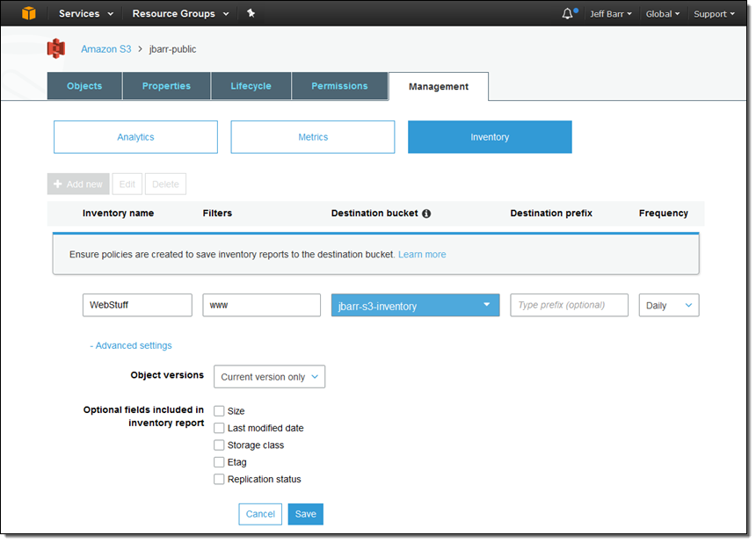Tick the Storage class checkbox
756x543 pixels.
219,445
